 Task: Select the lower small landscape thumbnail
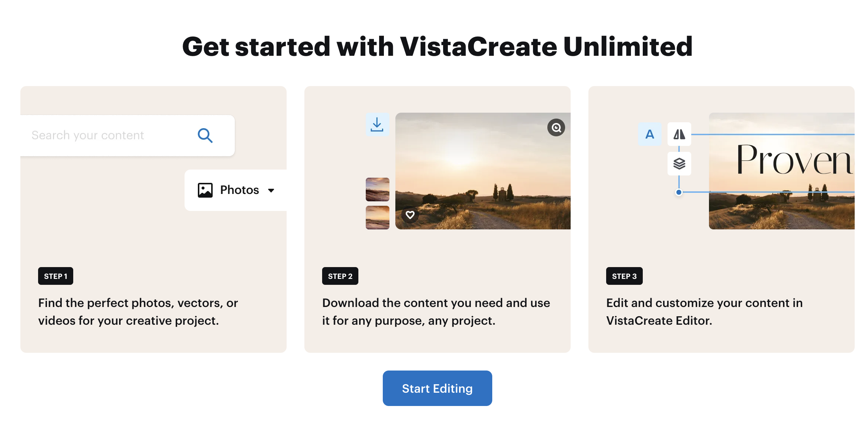(x=377, y=218)
